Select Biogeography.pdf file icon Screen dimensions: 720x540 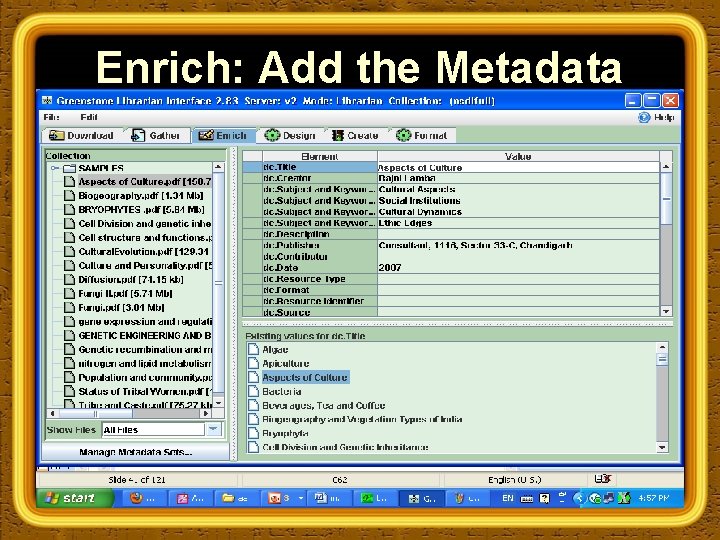69,196
